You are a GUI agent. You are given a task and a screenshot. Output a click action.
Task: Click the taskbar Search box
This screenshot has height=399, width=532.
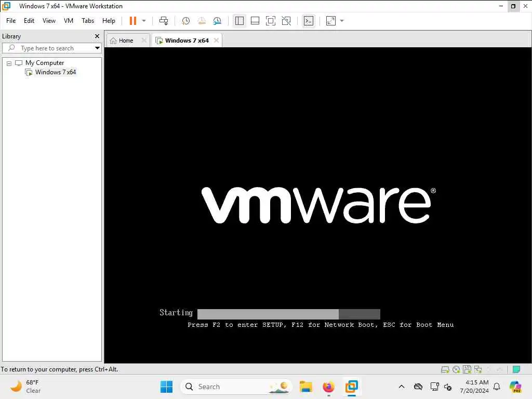(x=236, y=387)
